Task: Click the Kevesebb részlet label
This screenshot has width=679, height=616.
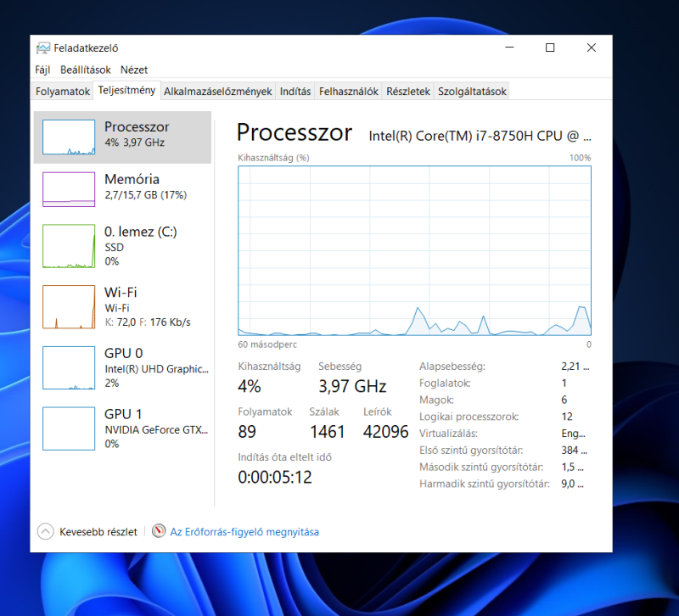Action: (x=98, y=532)
